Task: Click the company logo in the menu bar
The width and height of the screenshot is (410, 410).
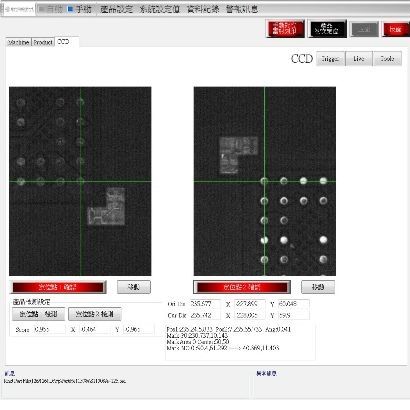Action: 19,9
